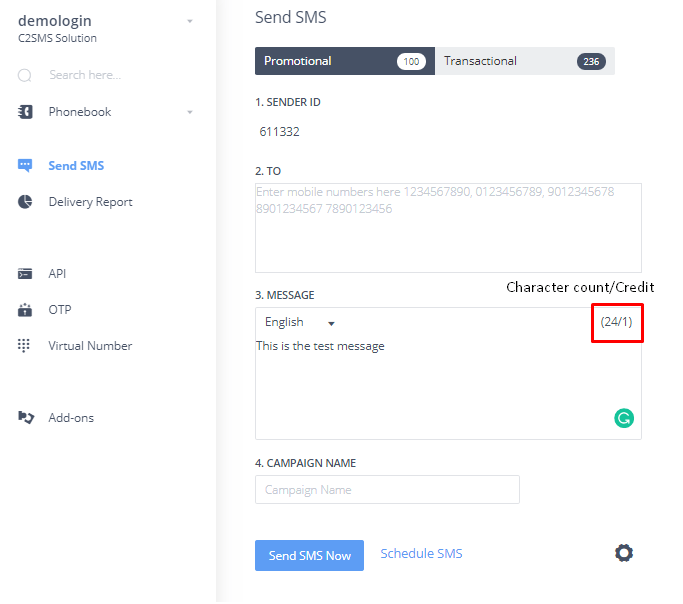Click the Schedule SMS link
Viewport: 683px width, 604px height.
click(x=421, y=554)
